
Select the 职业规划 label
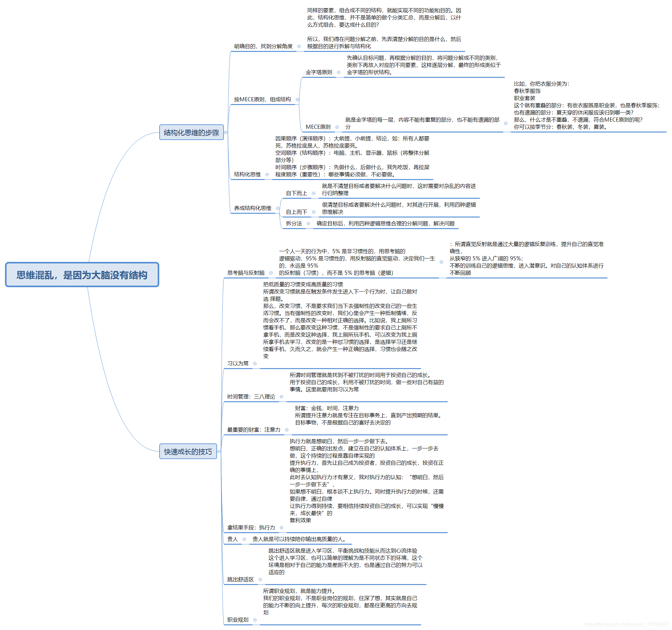tap(238, 620)
